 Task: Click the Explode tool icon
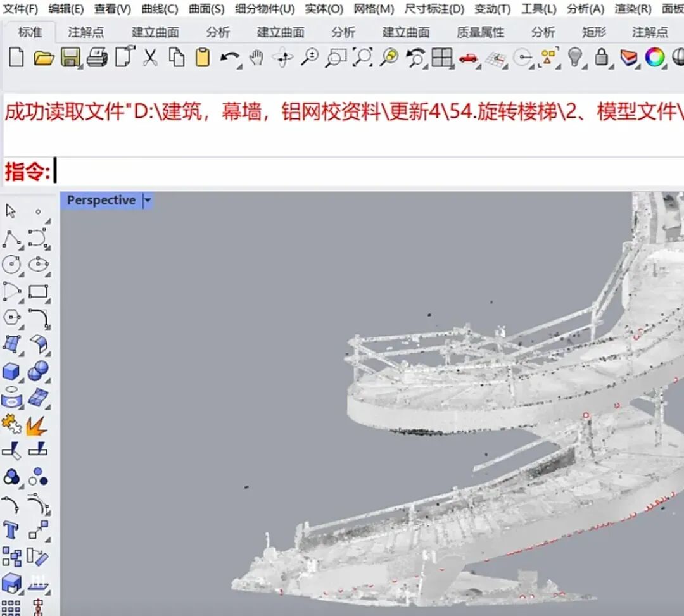(37, 426)
